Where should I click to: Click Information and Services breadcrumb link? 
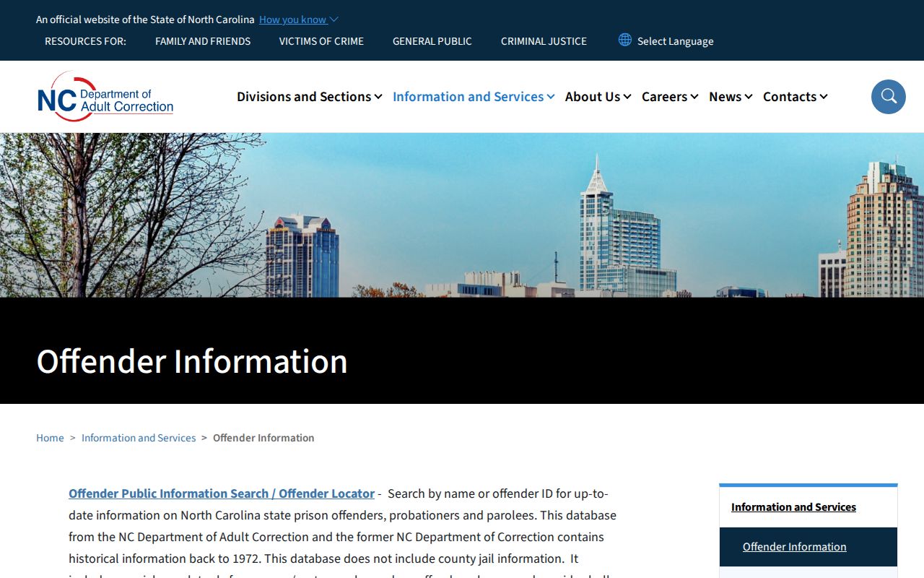tap(139, 438)
